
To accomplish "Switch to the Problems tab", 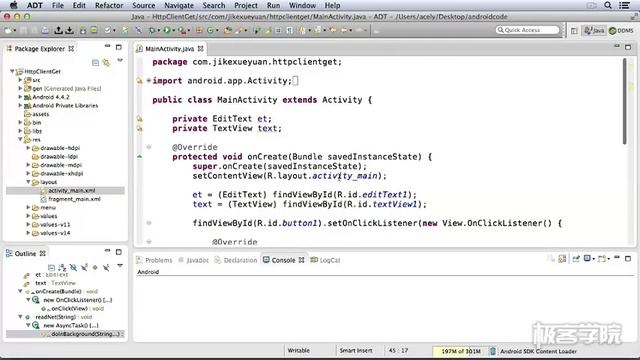I will point(154,260).
